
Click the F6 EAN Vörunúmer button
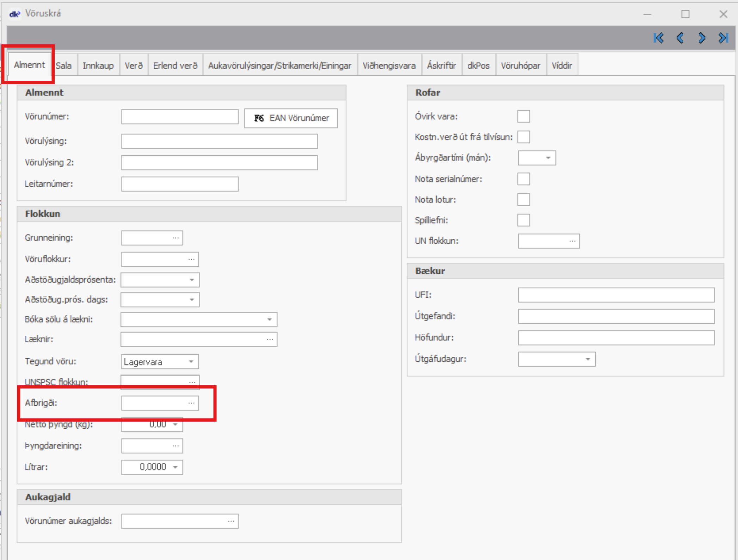[x=291, y=118]
